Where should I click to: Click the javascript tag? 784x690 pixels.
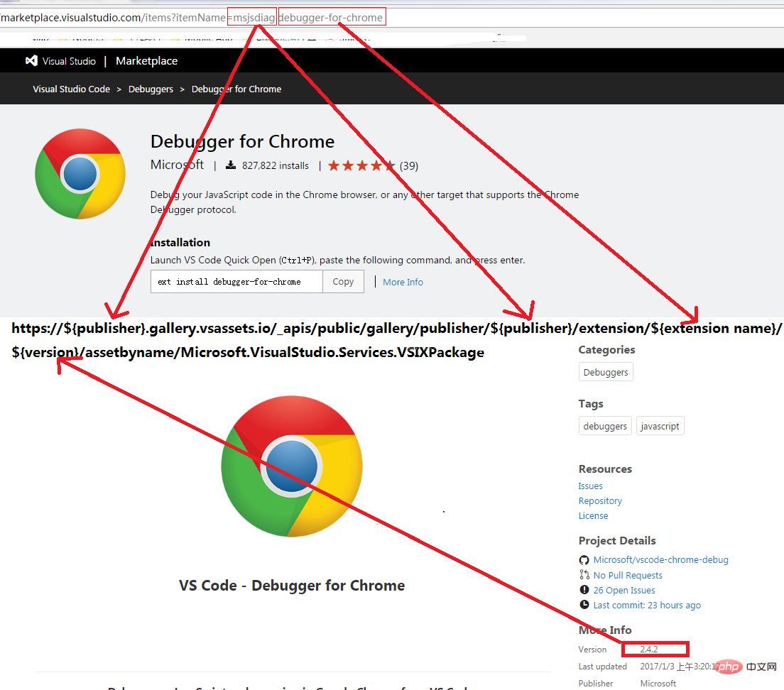click(x=660, y=427)
